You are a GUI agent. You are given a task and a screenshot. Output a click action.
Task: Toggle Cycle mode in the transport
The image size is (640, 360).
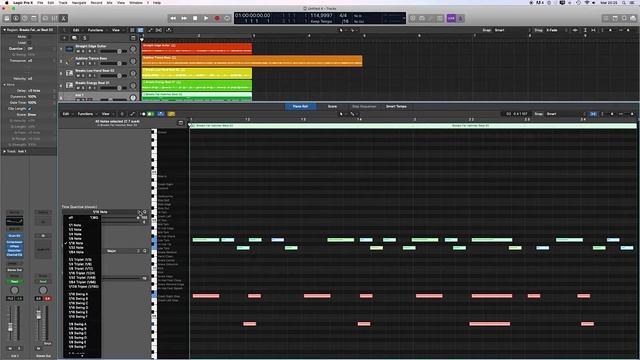point(227,18)
